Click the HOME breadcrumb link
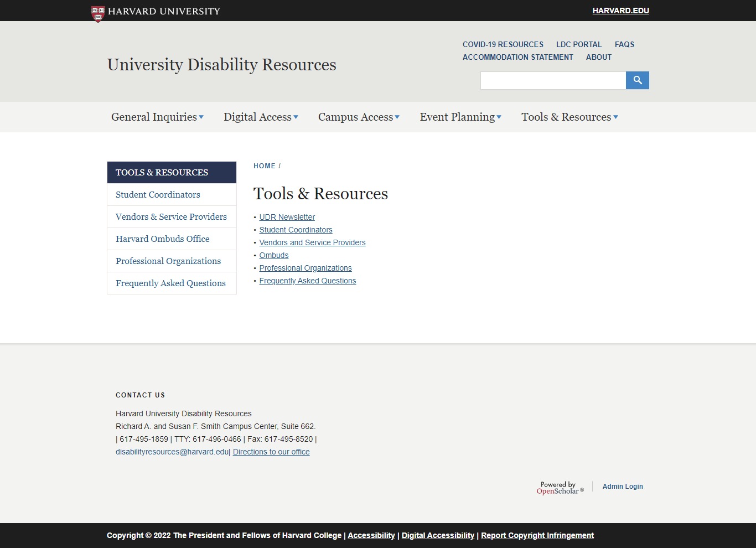This screenshot has width=756, height=548. [265, 166]
